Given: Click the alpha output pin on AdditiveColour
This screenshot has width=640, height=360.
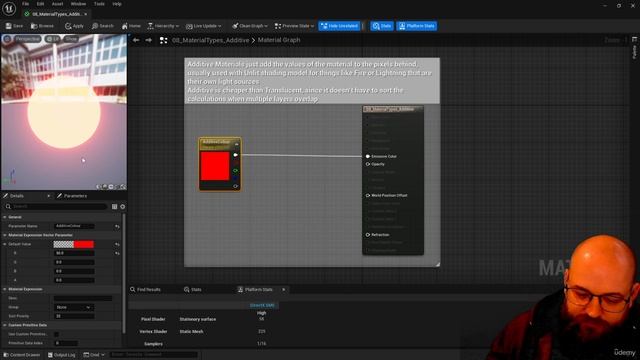Looking at the screenshot, I should point(236,186).
